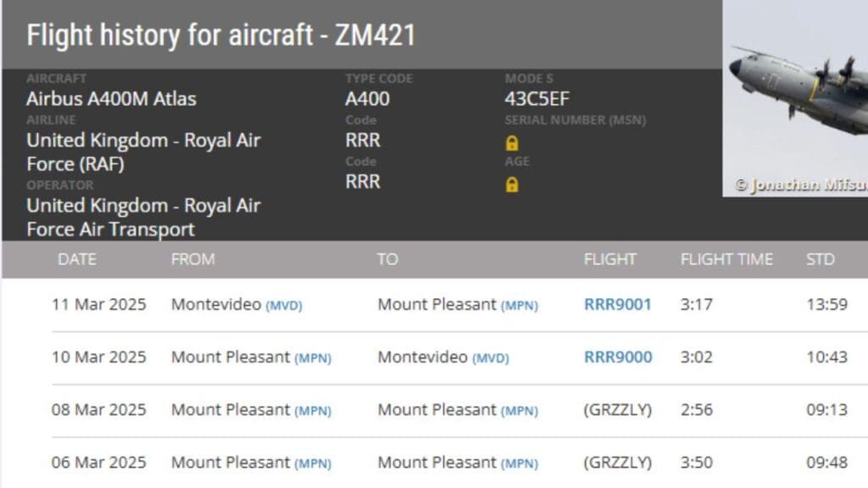The width and height of the screenshot is (868, 488).
Task: Click the serial number lock icon
Action: coord(512,142)
